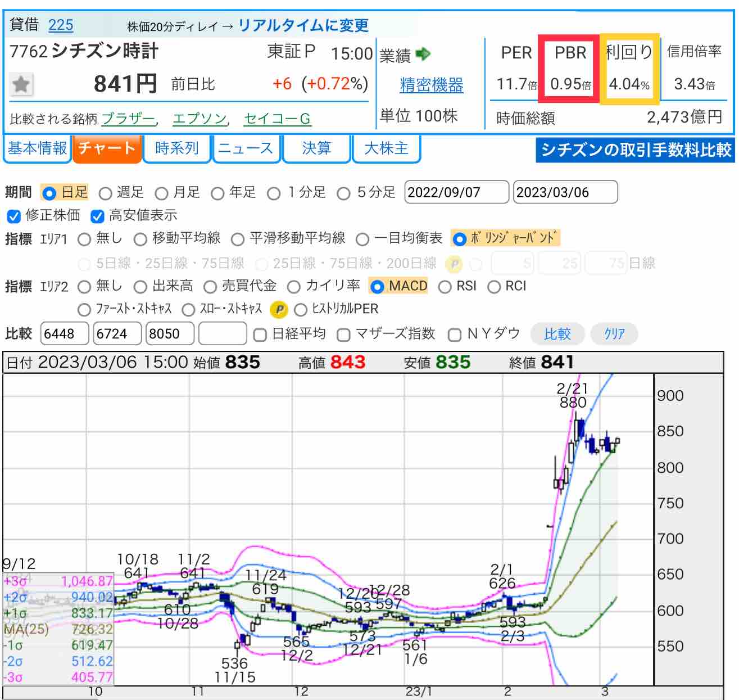Switch to the 決算 tab
Viewport: 739px width, 700px height.
[x=316, y=148]
